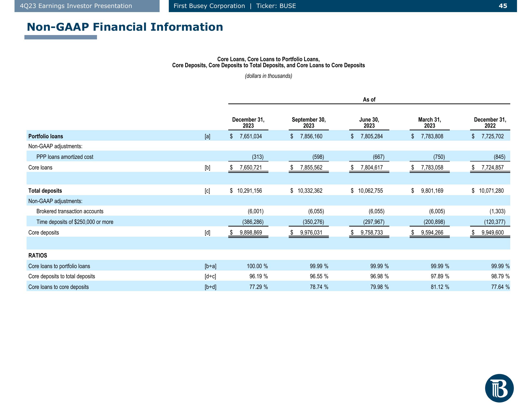This screenshot has height=411, width=532.
Task: Click core deposits value 9,594,266
Action: [432, 233]
